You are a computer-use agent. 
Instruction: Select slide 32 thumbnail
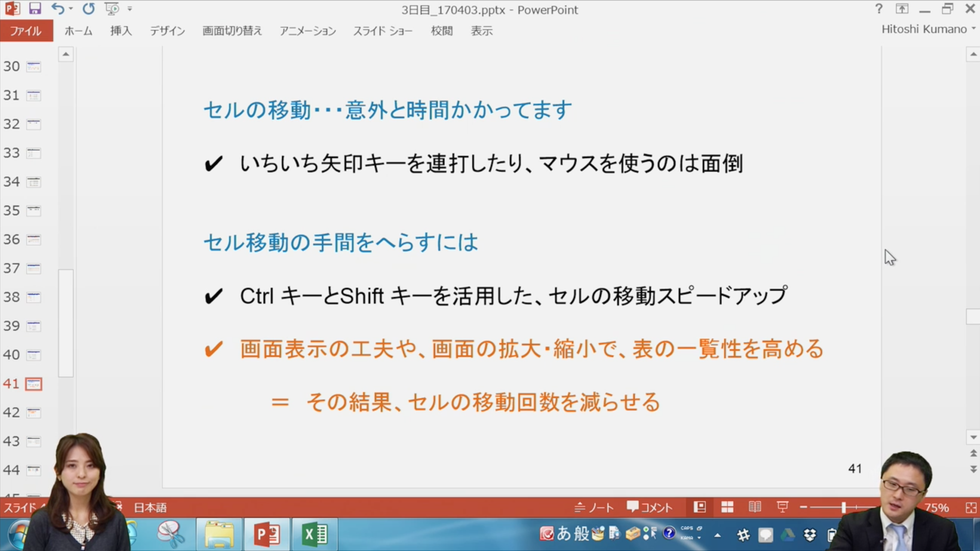tap(33, 124)
